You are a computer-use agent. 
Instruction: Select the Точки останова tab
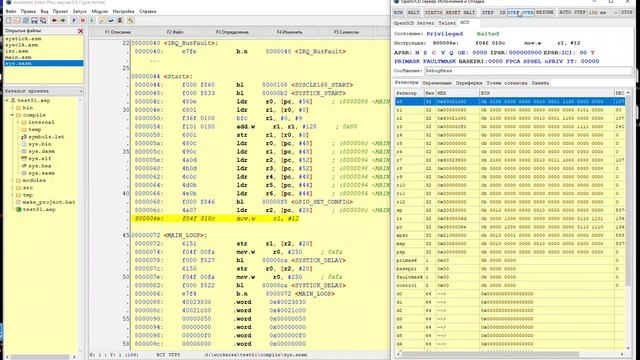click(x=507, y=83)
